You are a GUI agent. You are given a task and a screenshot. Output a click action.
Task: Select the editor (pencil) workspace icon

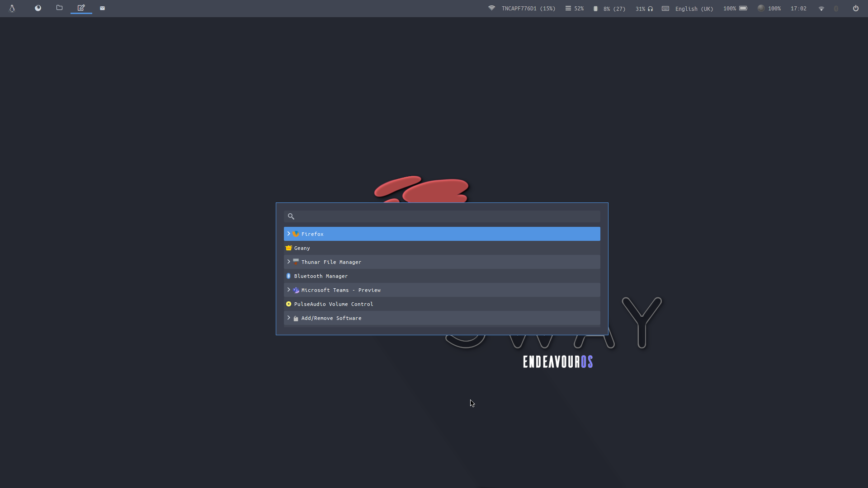(81, 8)
